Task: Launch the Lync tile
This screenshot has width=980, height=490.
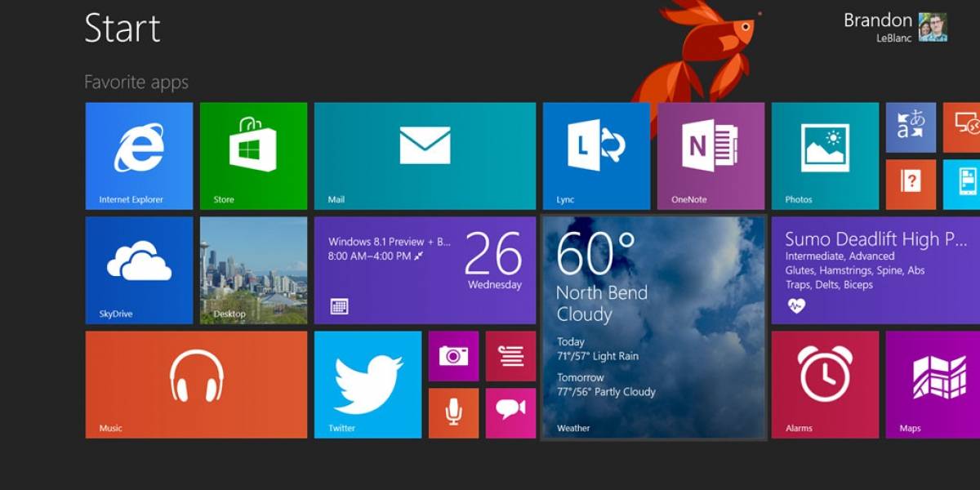Action: click(x=596, y=156)
